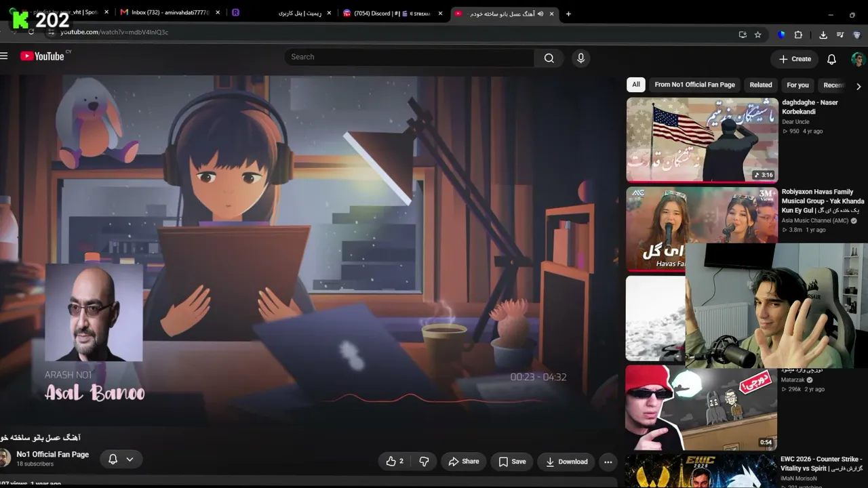
Task: Click the browser address bar URL
Action: pos(114,33)
